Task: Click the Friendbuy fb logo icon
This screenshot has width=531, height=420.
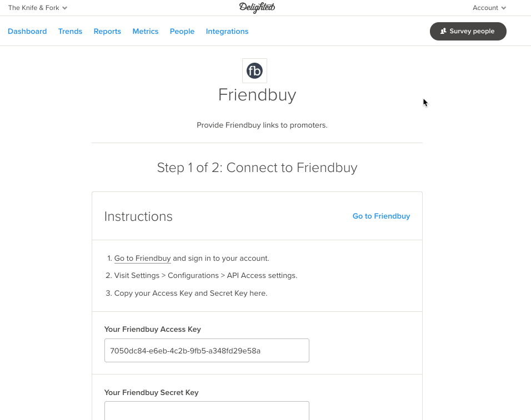Action: point(254,70)
